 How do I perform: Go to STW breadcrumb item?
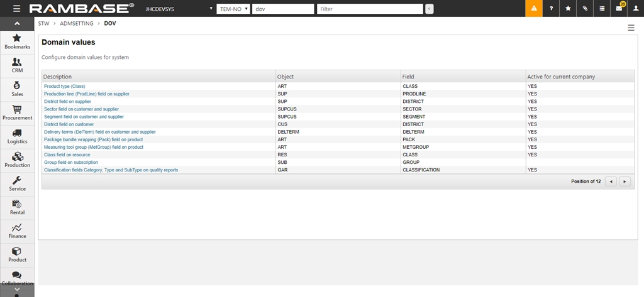click(x=43, y=23)
